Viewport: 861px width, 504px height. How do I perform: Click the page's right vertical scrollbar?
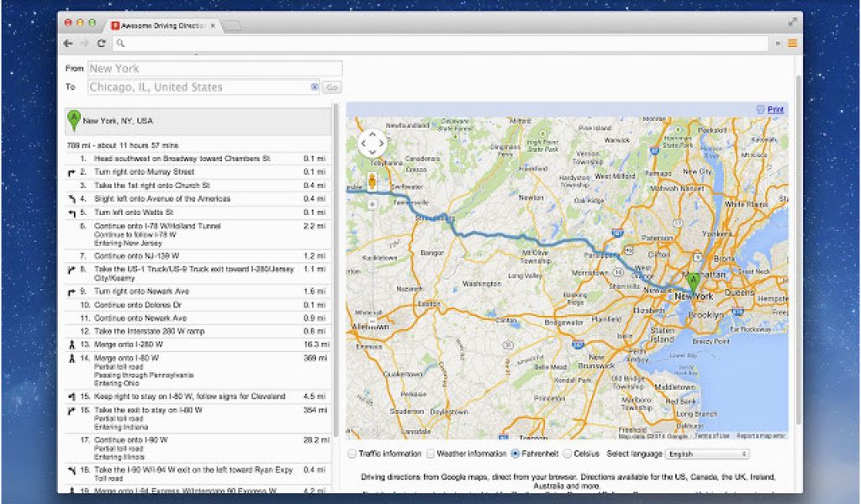click(x=798, y=249)
